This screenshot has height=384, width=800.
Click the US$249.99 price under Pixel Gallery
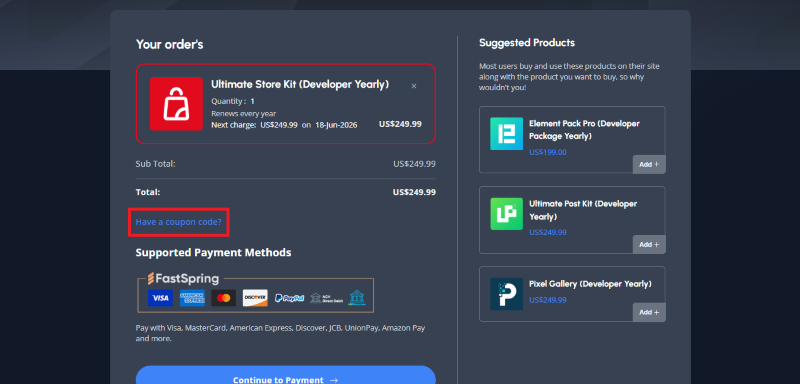pos(547,300)
